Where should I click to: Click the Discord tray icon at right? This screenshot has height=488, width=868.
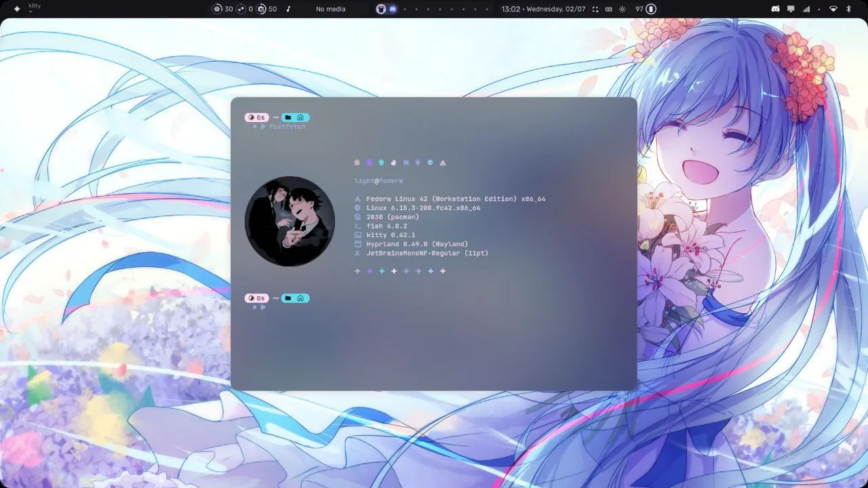pos(776,9)
